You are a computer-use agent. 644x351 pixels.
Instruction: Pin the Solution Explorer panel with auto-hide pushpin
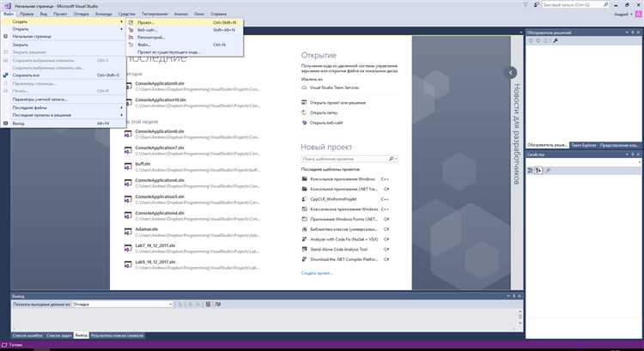(x=633, y=33)
